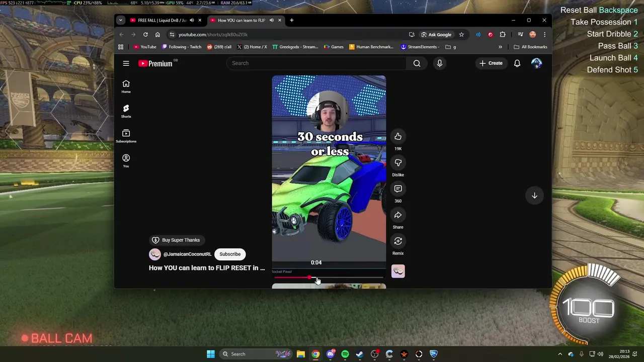
Task: View site information icon in address bar
Action: tap(172, 35)
